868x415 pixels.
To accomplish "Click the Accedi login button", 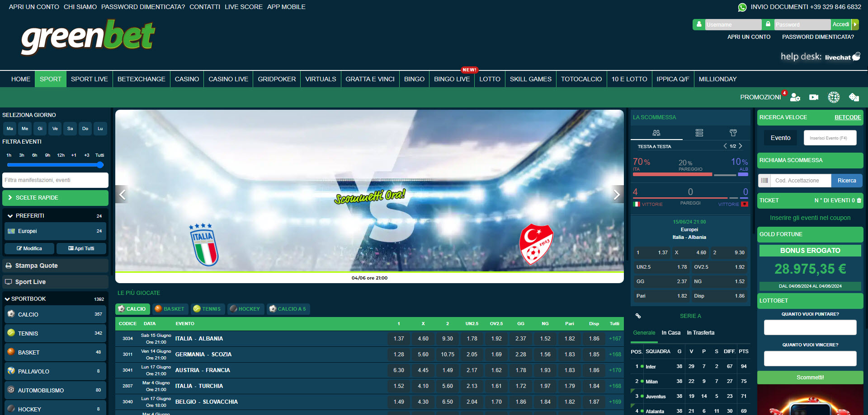I will click(x=841, y=24).
